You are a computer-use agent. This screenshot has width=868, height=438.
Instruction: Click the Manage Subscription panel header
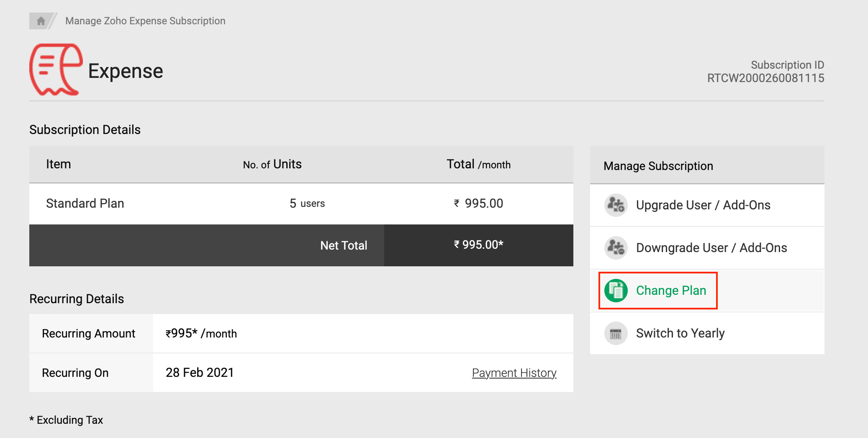[658, 165]
